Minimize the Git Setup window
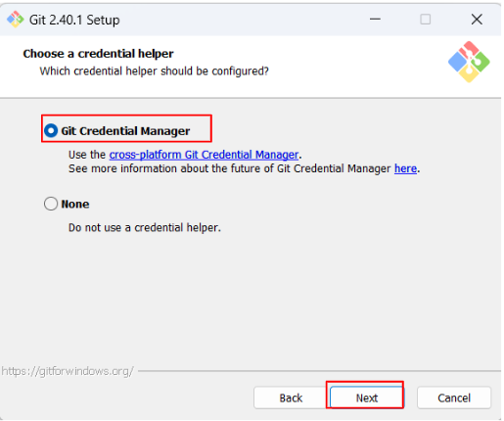This screenshot has width=504, height=421. tap(375, 20)
